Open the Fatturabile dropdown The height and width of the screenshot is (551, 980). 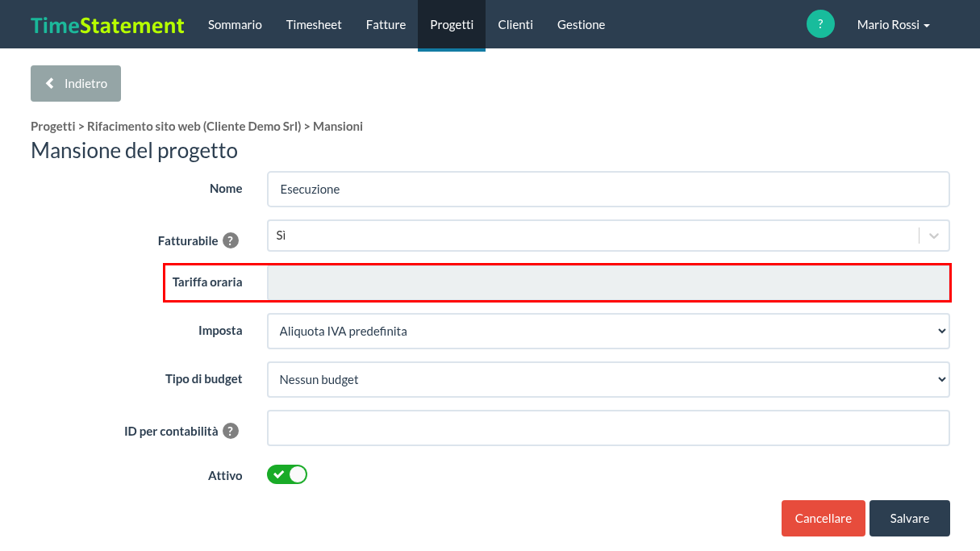coord(608,236)
